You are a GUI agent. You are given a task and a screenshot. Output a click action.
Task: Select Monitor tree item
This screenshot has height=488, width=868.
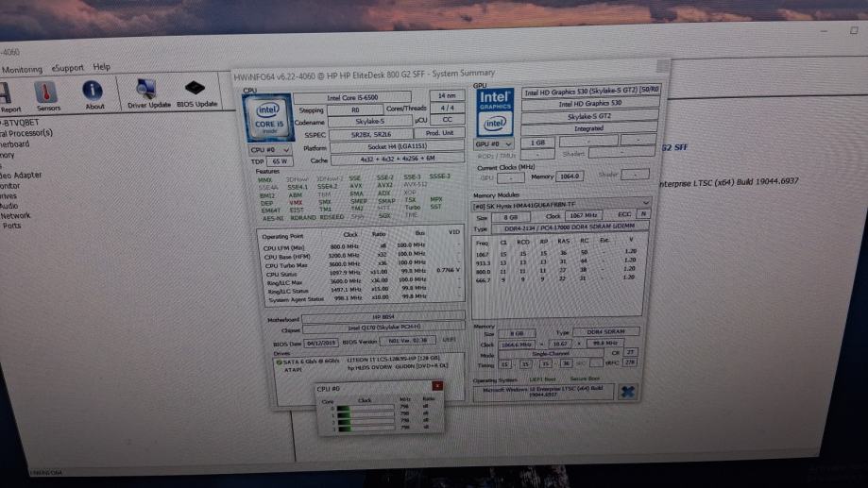(10, 186)
